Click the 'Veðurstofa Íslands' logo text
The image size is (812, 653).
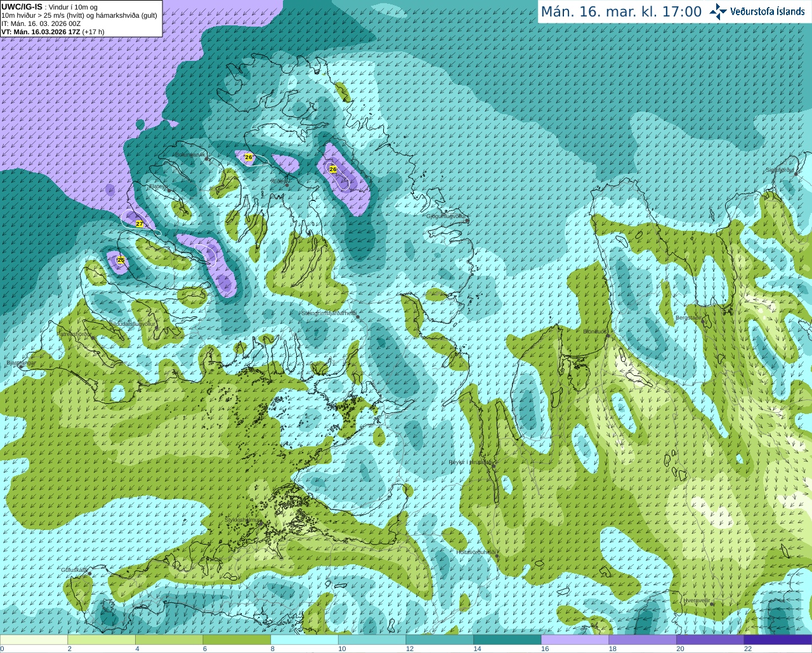[x=768, y=11]
